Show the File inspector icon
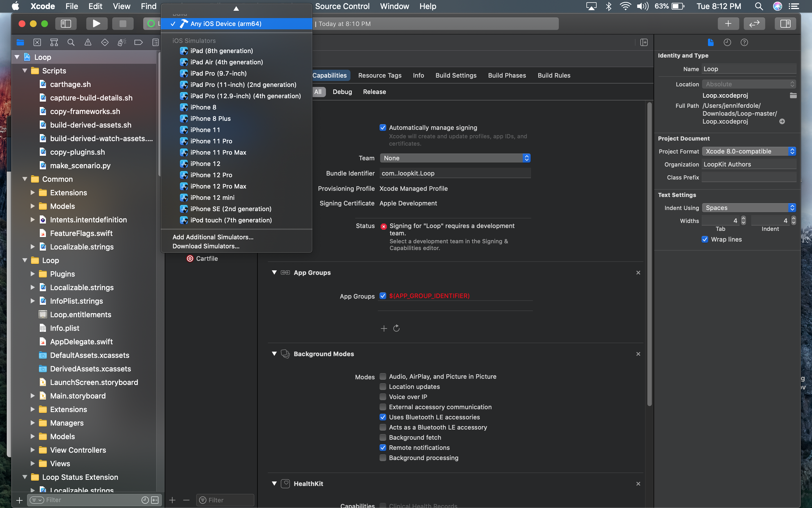Viewport: 812px width, 508px height. click(x=710, y=42)
